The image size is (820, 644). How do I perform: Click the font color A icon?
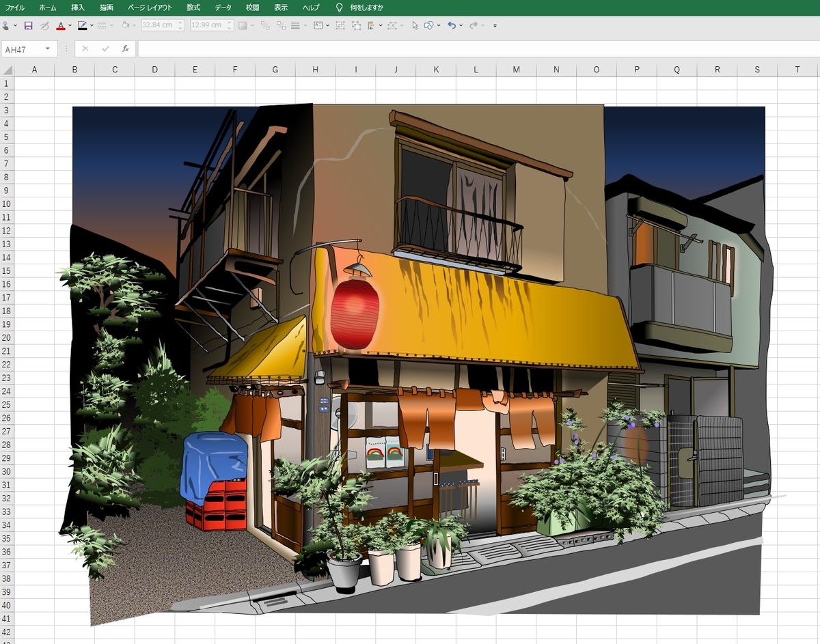click(x=61, y=25)
